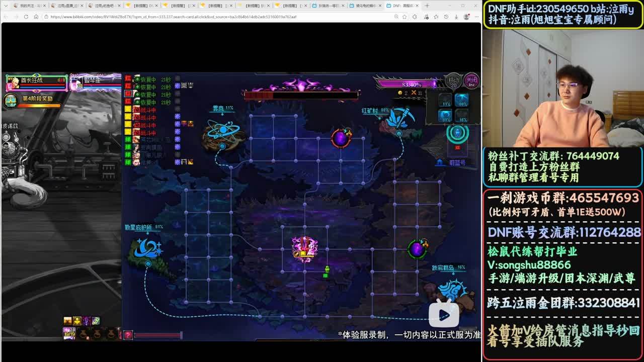Image resolution: width=644 pixels, height=362 pixels.
Task: Click the round 关闭 close button on map
Action: [471, 80]
